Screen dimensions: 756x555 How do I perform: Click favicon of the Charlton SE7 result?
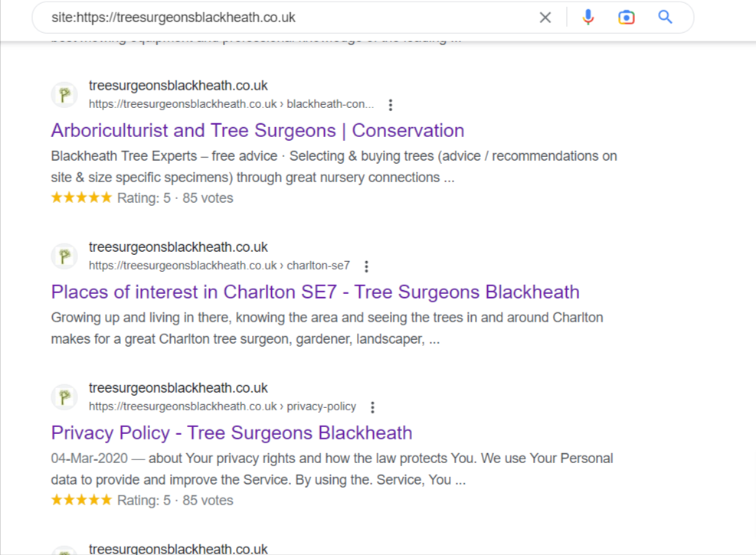click(x=64, y=256)
